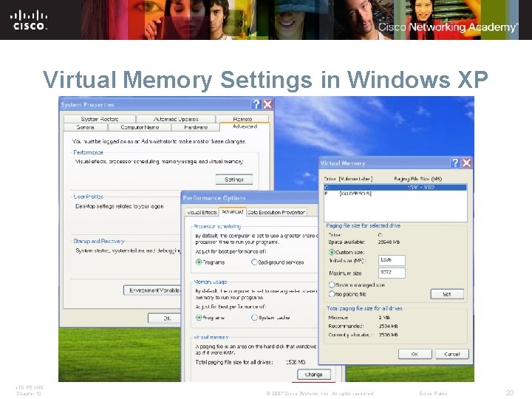Open the System Restore tab
Viewport: 532px width, 399px height.
pos(100,119)
